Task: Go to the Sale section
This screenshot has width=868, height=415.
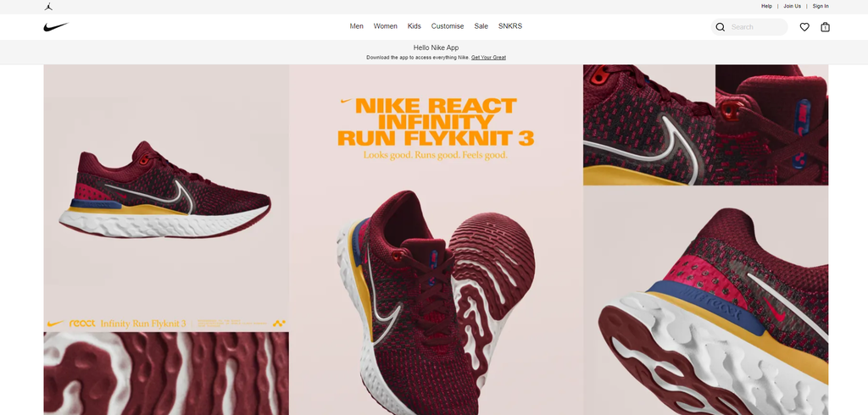Action: point(481,26)
